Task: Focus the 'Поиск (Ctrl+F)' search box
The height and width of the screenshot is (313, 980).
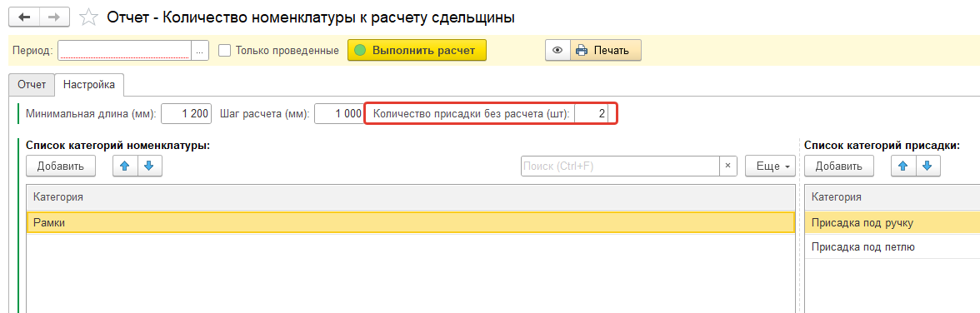Action: (x=620, y=166)
